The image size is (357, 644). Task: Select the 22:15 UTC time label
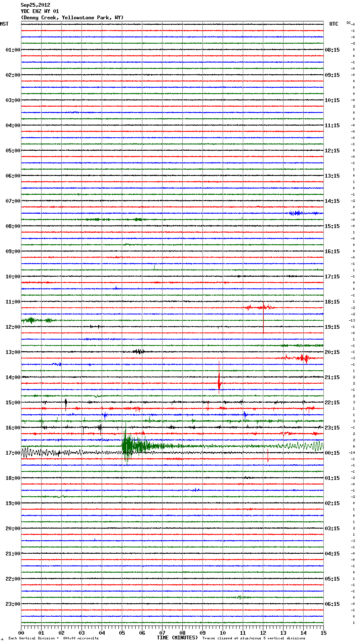pos(332,403)
